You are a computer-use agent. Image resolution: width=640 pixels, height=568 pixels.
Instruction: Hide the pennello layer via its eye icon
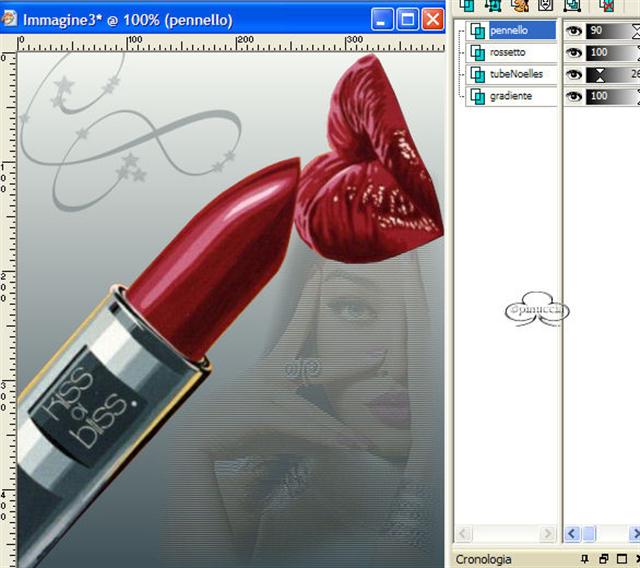(x=574, y=31)
